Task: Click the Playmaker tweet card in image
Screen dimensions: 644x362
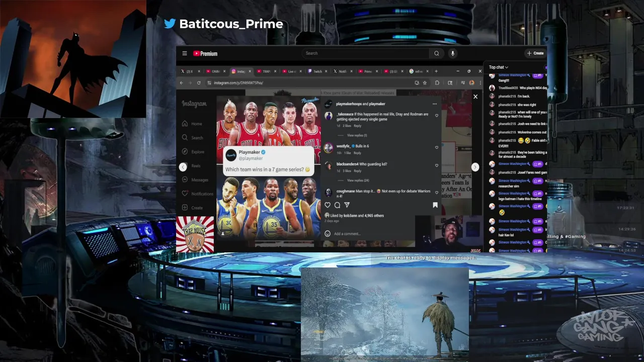Action: coord(268,161)
